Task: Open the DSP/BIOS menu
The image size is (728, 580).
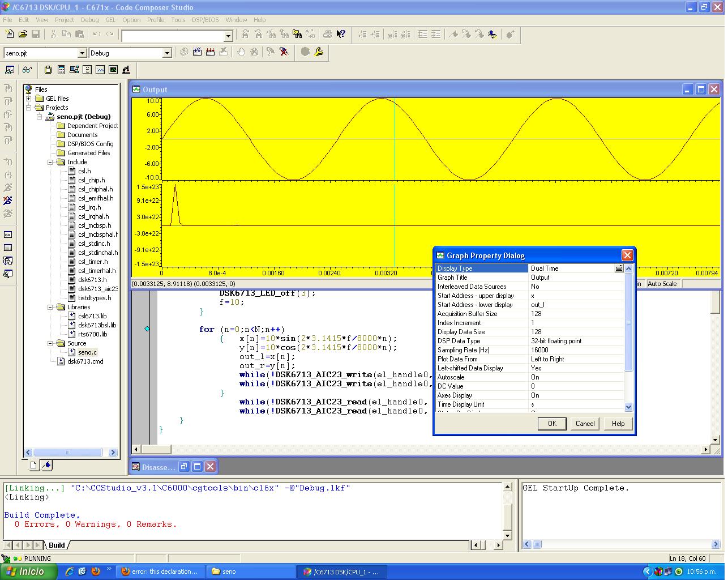Action: [205, 20]
